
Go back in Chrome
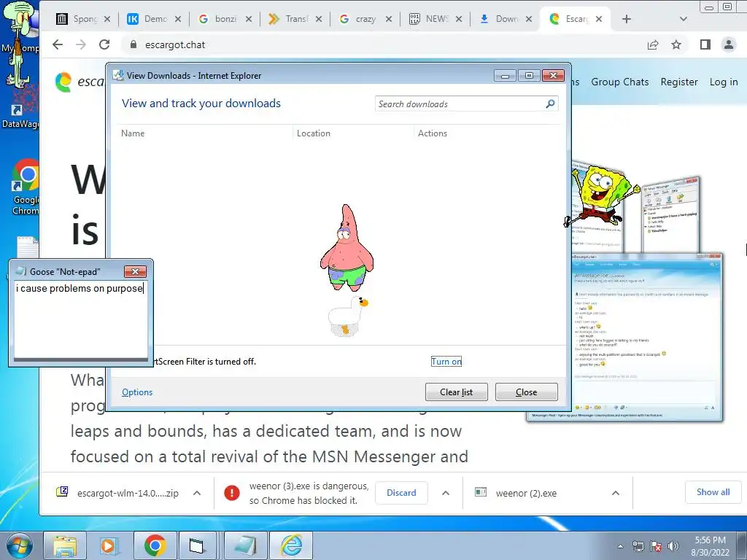click(x=58, y=44)
